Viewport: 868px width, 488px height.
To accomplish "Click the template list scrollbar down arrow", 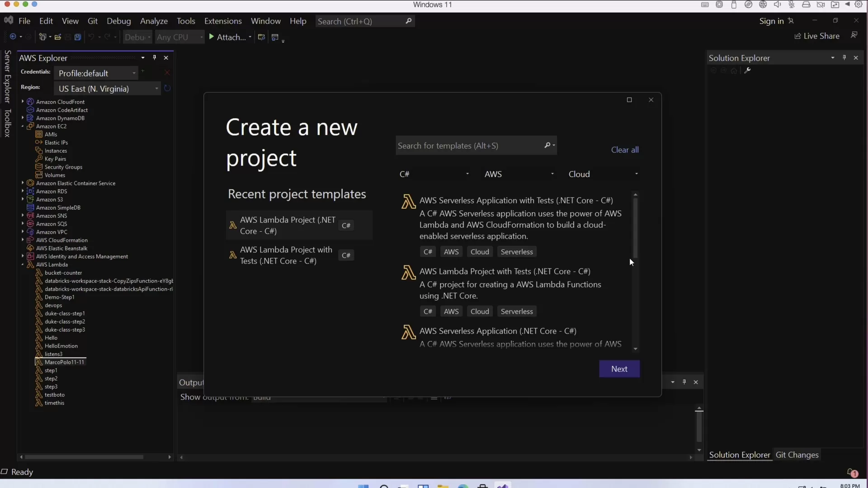I will pos(636,349).
